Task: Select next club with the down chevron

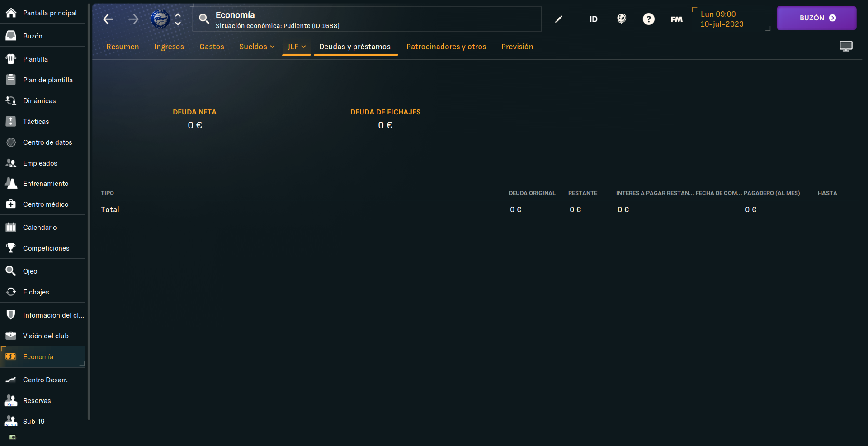Action: [x=178, y=24]
